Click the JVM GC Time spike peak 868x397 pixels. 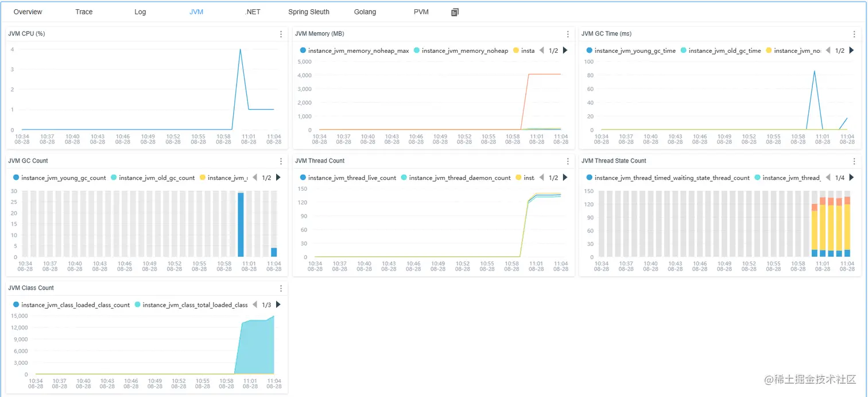pyautogui.click(x=814, y=71)
